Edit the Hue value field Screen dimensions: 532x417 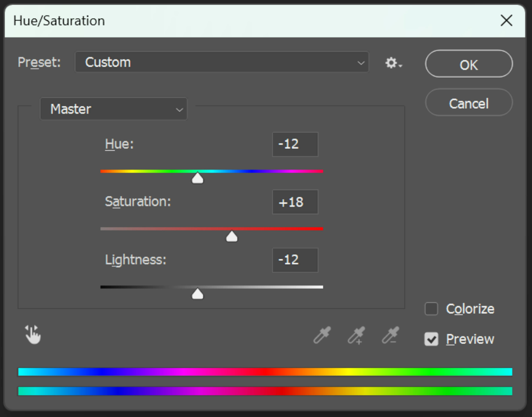pyautogui.click(x=295, y=144)
